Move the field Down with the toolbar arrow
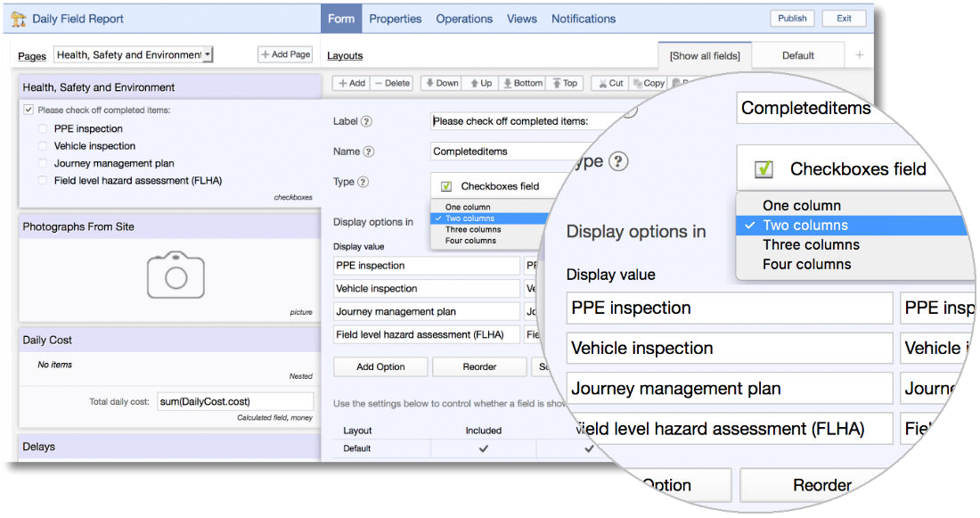Viewport: 980px width, 518px height. pos(442,83)
